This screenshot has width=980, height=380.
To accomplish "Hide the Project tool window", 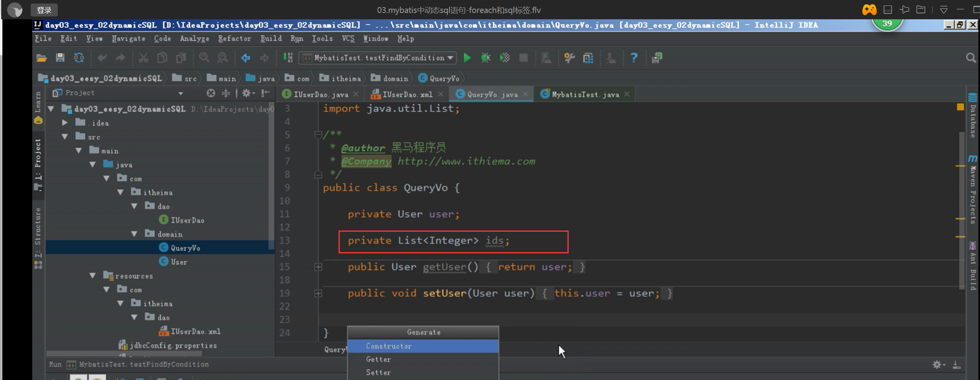I will (x=266, y=93).
